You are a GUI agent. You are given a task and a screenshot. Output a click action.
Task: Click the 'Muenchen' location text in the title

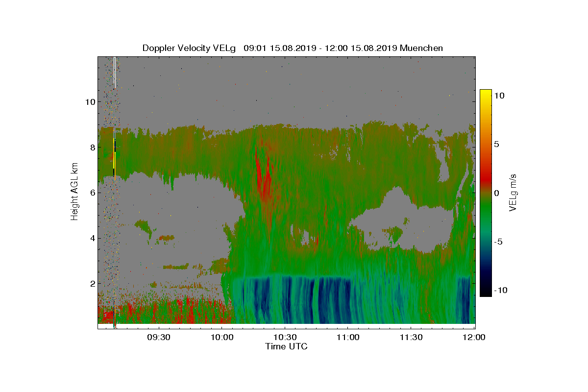[x=421, y=48]
